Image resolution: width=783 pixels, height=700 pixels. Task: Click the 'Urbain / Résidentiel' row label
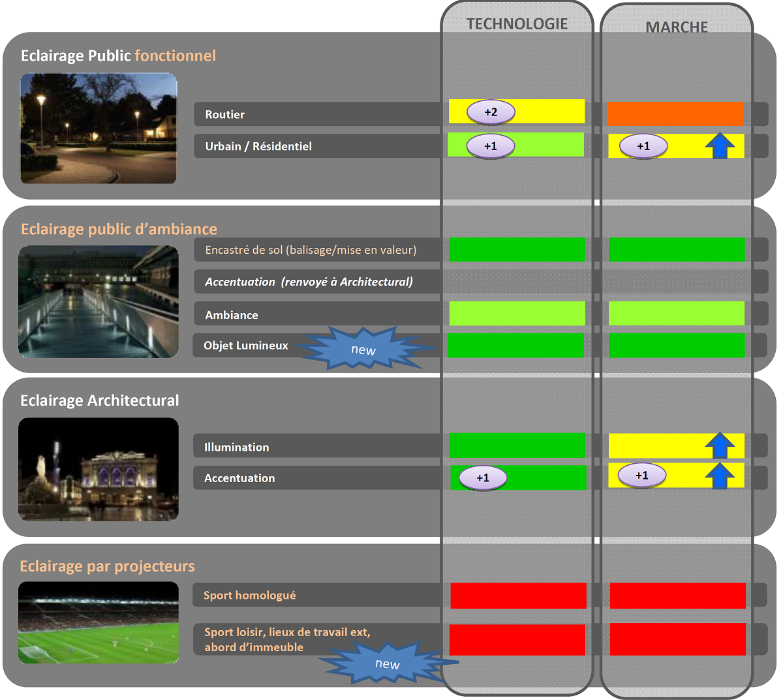click(258, 146)
